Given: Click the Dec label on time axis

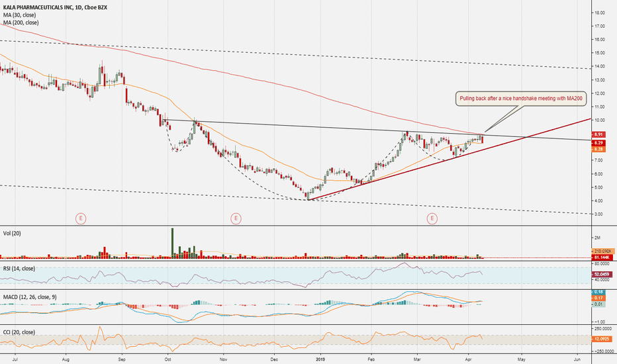Looking at the screenshot, I should (x=274, y=359).
